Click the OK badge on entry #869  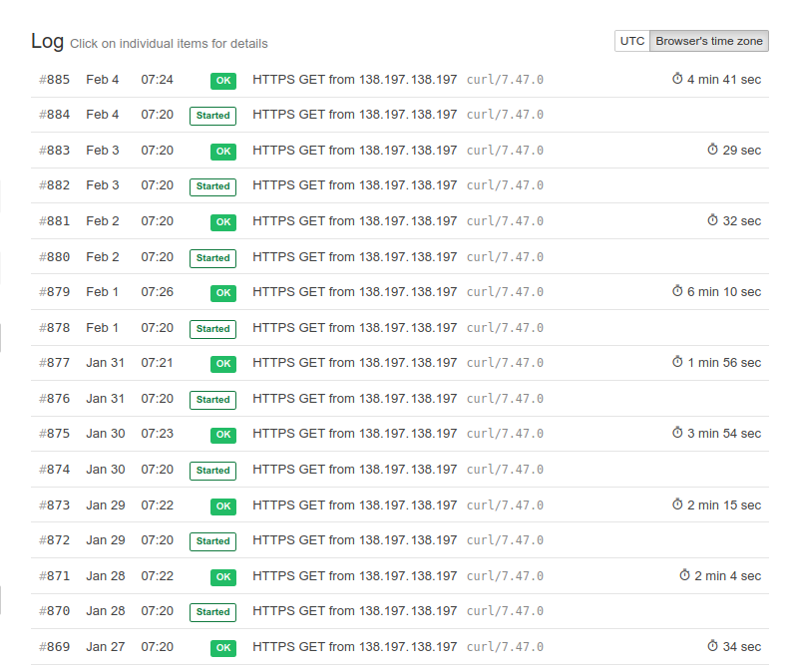click(x=222, y=648)
